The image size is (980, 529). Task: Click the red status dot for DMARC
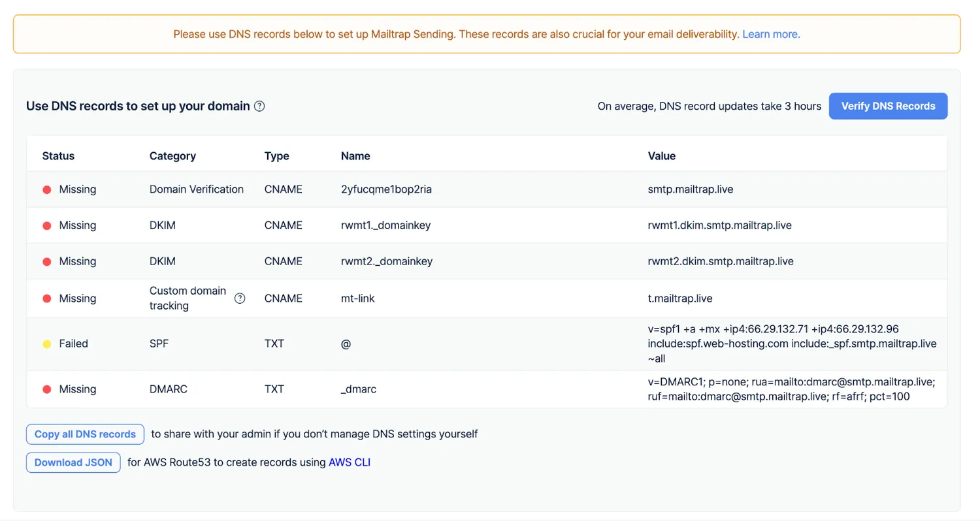(x=47, y=389)
